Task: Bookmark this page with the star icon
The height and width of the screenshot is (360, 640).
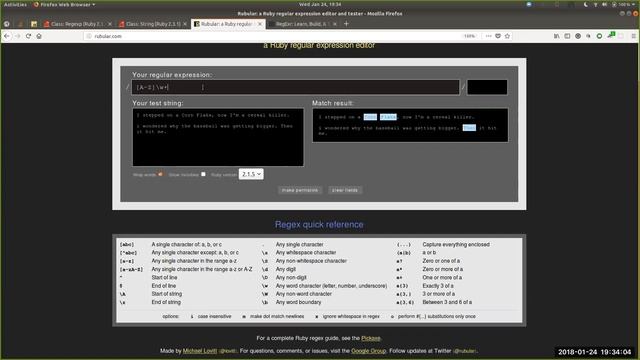Action: 507,36
